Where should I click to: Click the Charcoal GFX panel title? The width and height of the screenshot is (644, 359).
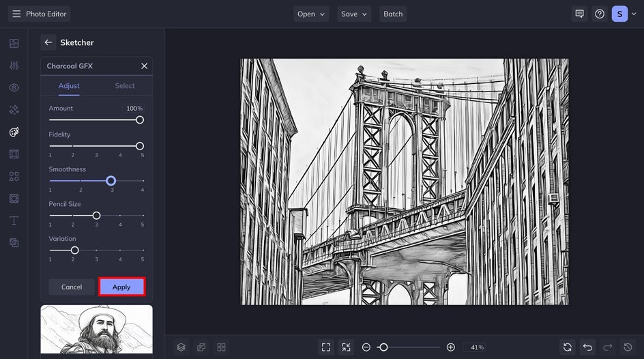point(70,66)
